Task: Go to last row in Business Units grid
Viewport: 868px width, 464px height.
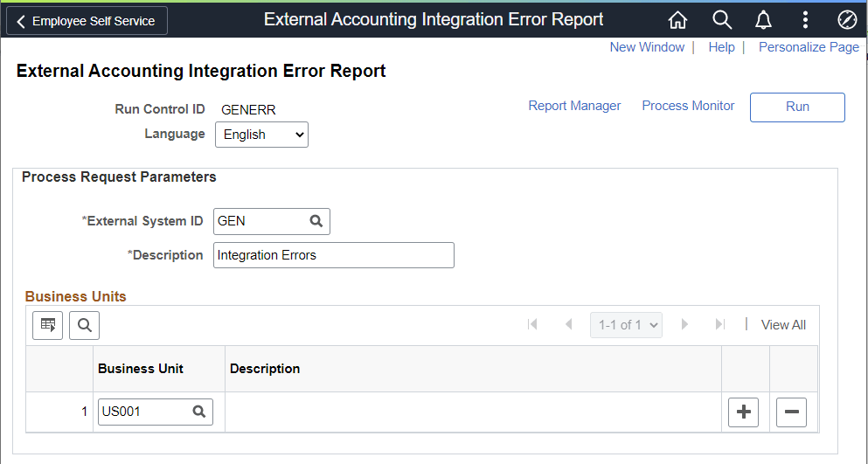Action: click(x=720, y=324)
